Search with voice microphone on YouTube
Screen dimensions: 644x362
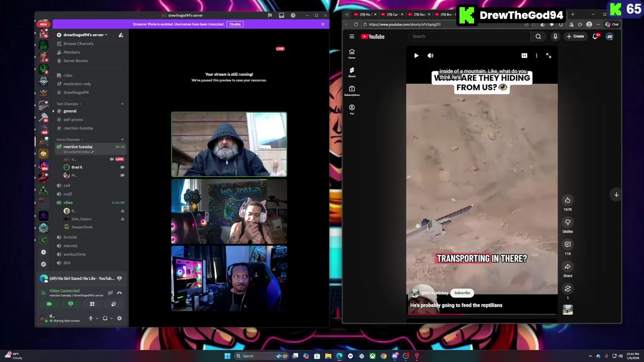click(x=555, y=36)
